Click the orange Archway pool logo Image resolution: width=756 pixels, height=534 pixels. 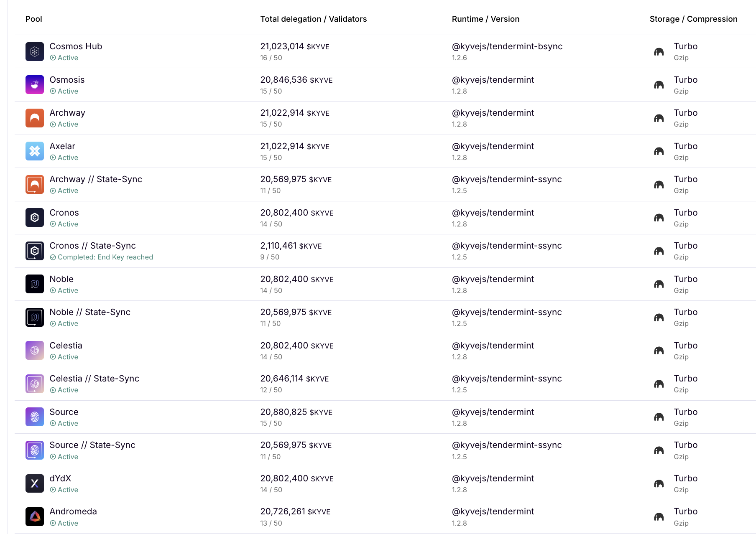point(35,118)
